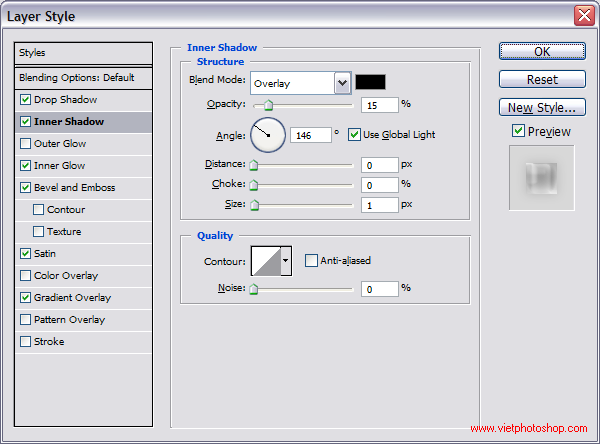Enable the Anti-aliased checkbox
The width and height of the screenshot is (600, 444).
coord(311,261)
